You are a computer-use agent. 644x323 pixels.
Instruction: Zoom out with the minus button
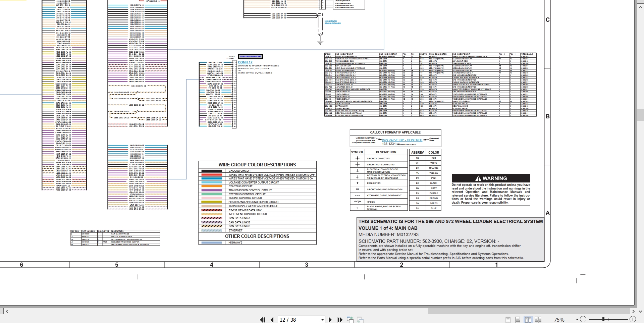click(x=583, y=319)
